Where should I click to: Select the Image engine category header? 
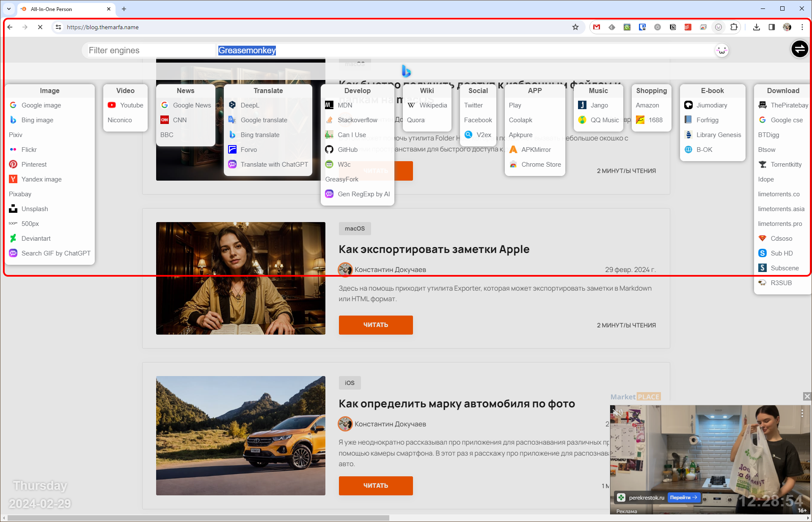(x=50, y=91)
